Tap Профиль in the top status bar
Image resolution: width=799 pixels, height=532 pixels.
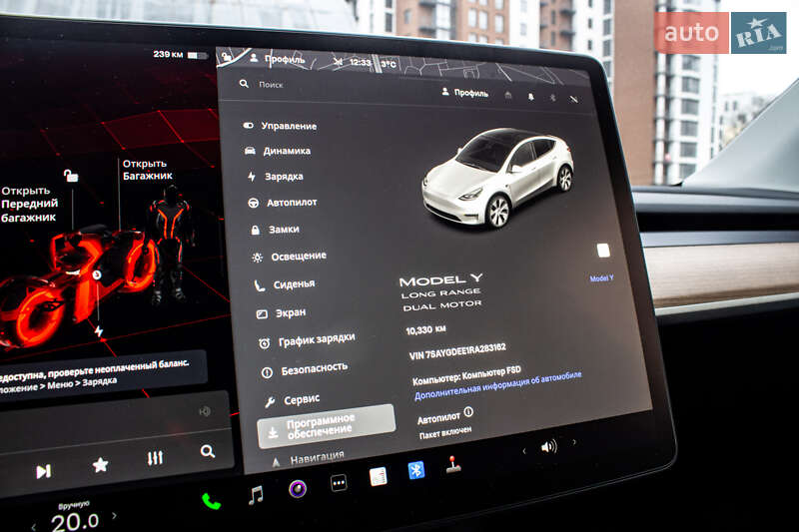278,59
